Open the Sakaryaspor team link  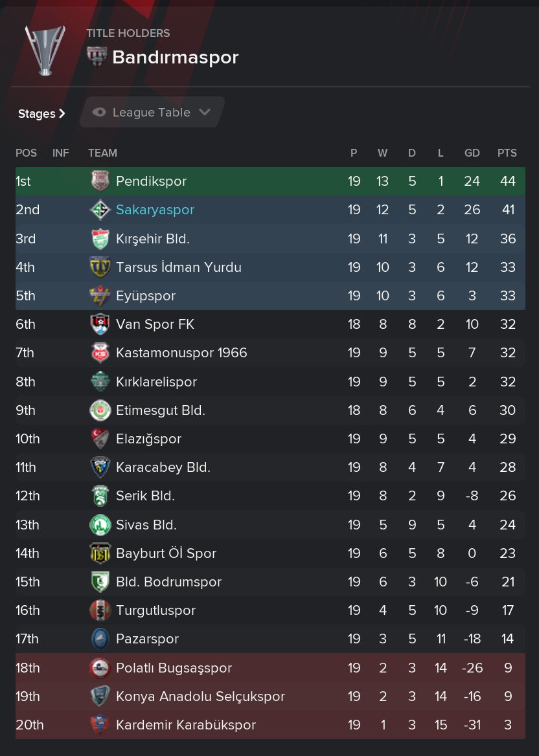tap(155, 210)
